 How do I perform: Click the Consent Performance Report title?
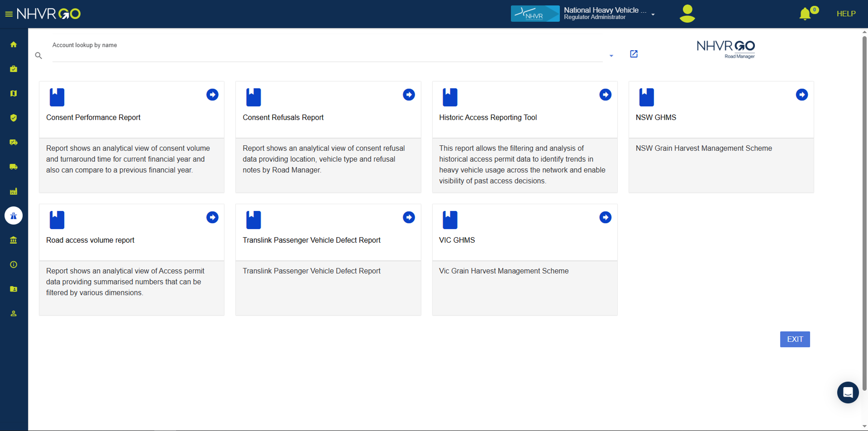(x=93, y=117)
